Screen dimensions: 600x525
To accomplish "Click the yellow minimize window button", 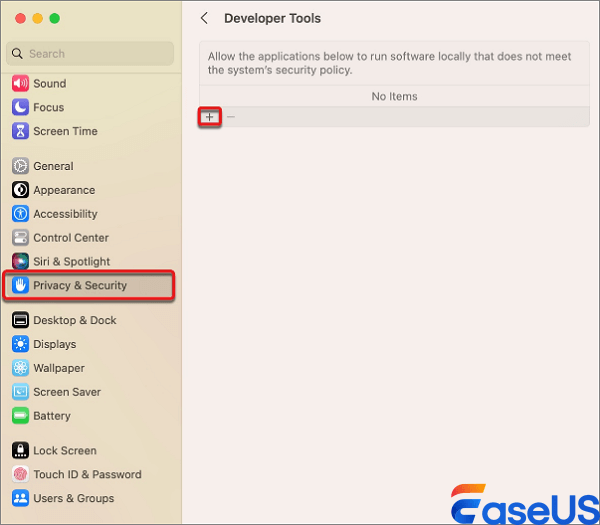I will tap(38, 18).
